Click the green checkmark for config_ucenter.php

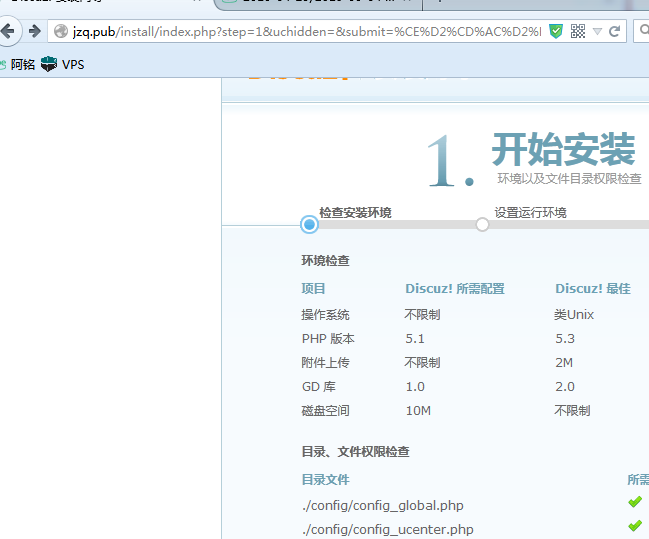tap(635, 526)
